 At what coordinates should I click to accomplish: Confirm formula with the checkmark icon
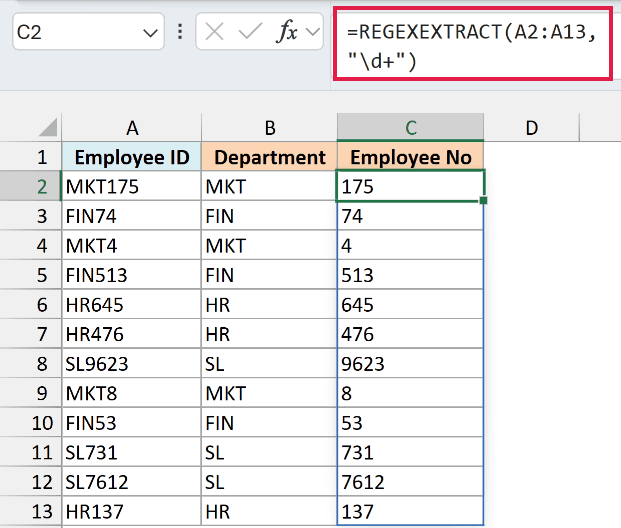[250, 31]
